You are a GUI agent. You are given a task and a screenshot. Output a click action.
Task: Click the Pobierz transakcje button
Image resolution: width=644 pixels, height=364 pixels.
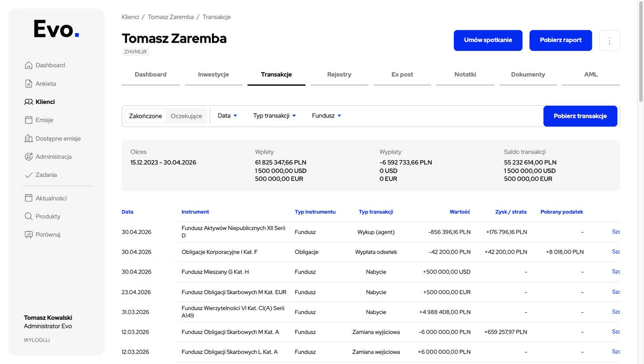pos(580,116)
